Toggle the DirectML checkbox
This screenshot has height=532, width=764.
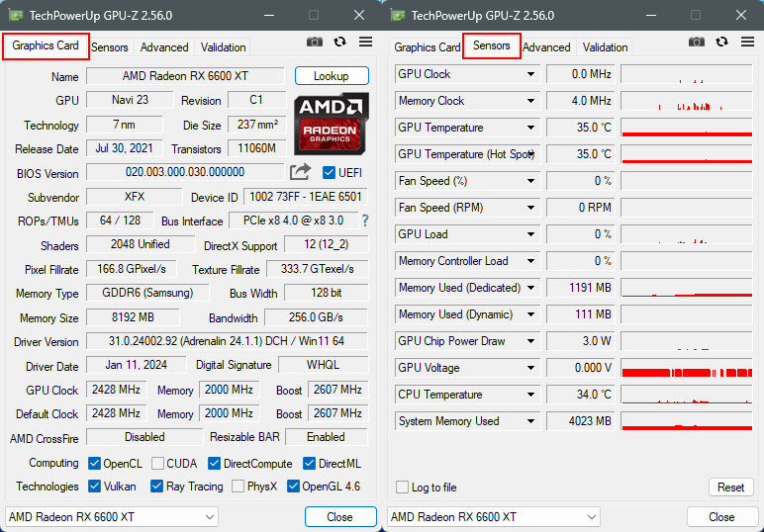click(x=309, y=464)
